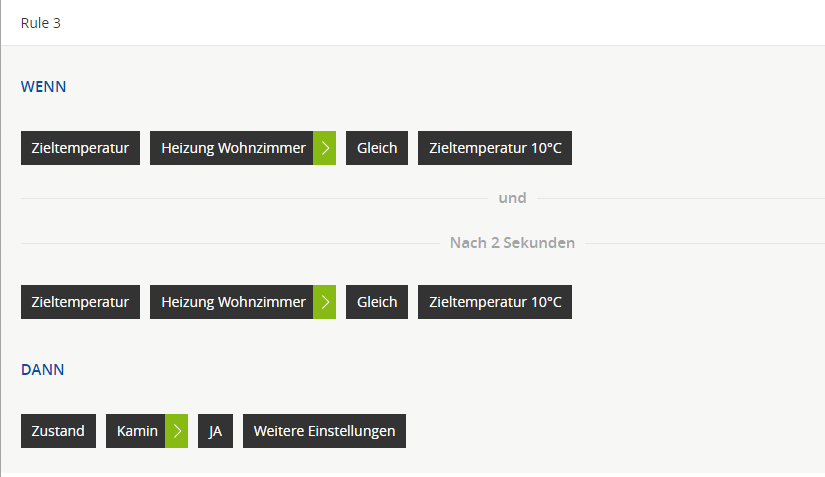Edit the "Nach 2 Sekunden" delay
Viewport: 825px width, 477px height.
[512, 243]
